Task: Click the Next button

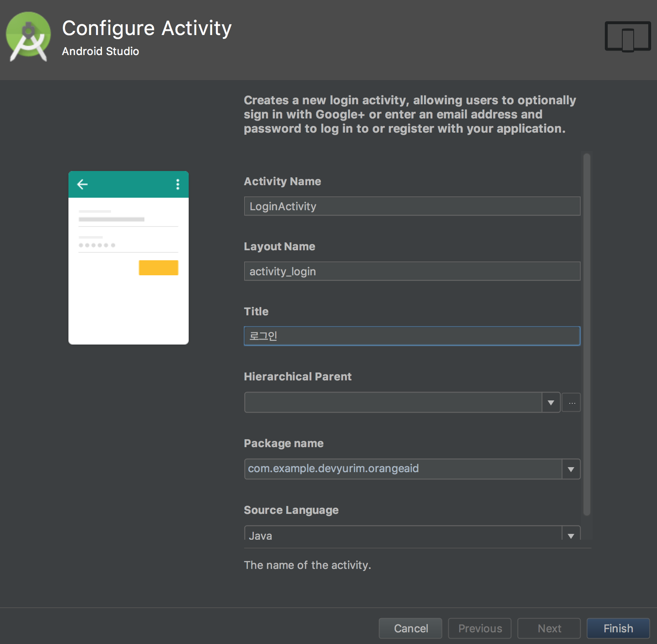Action: click(549, 628)
